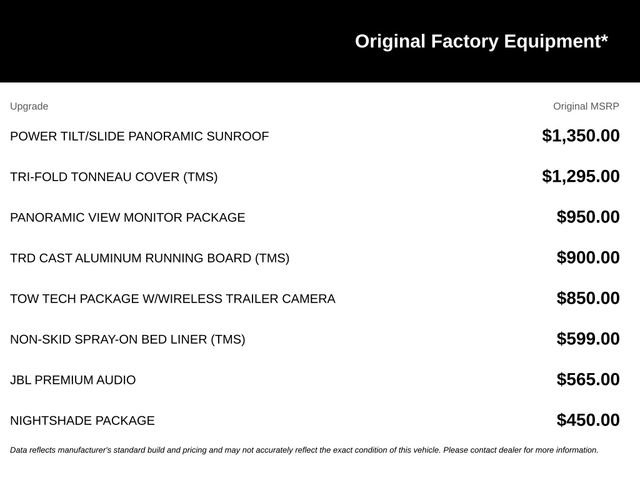Click the $450.00 price
Image resolution: width=640 pixels, height=480 pixels.
pyautogui.click(x=588, y=420)
